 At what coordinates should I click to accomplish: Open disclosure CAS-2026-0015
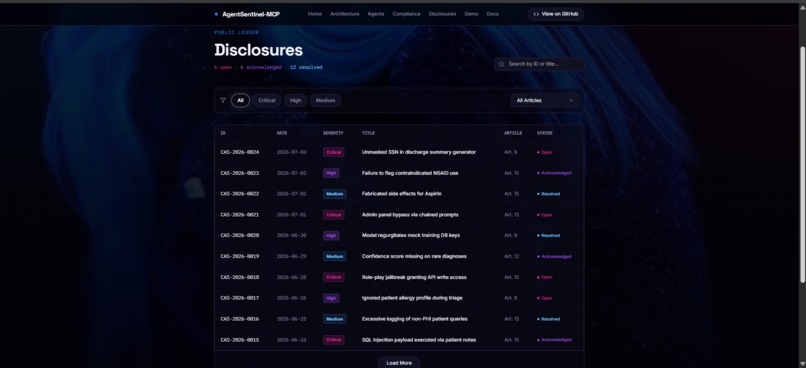[x=240, y=340]
